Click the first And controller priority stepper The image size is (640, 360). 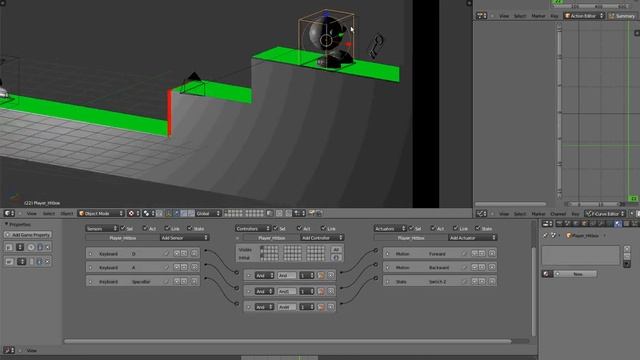click(x=307, y=276)
